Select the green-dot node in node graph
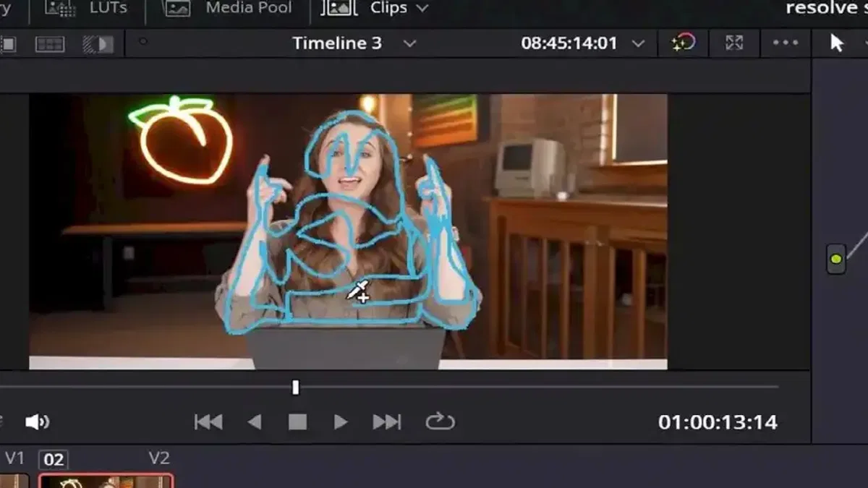 click(836, 259)
